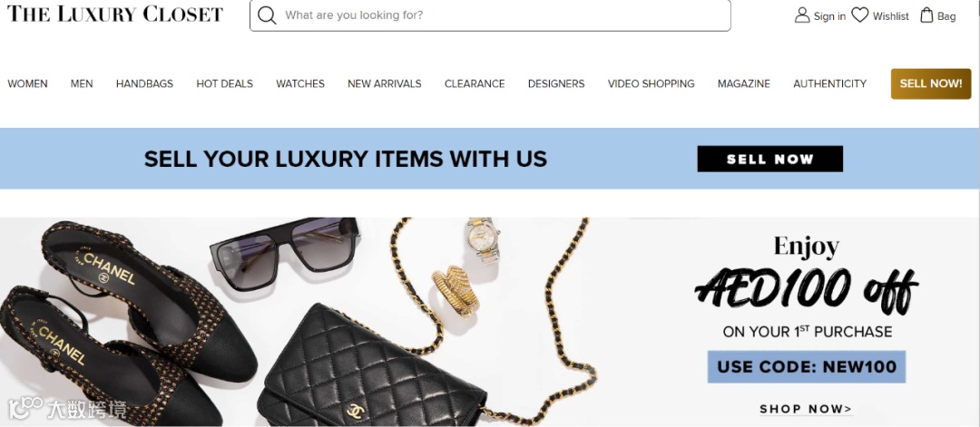This screenshot has width=980, height=427.
Task: Browse the DESIGNERS menu
Action: pyautogui.click(x=556, y=83)
